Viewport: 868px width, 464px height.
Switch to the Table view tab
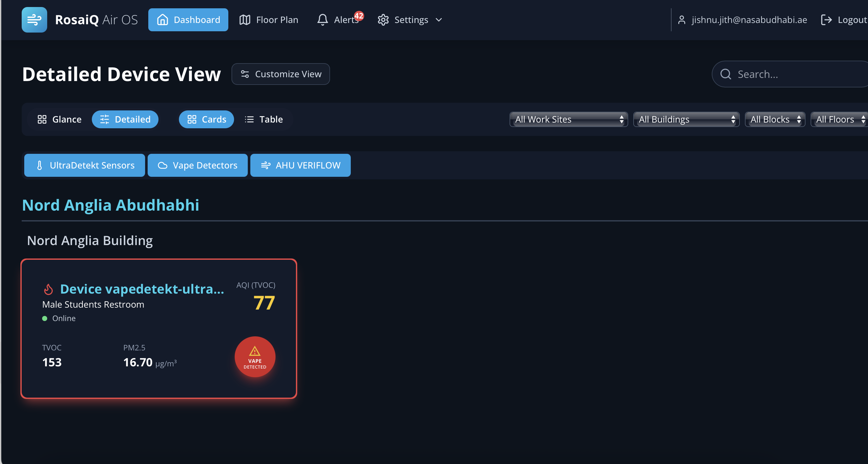[264, 119]
